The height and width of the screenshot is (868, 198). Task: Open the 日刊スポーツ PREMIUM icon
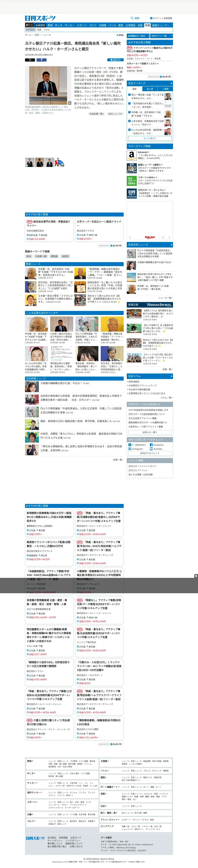click(x=132, y=193)
